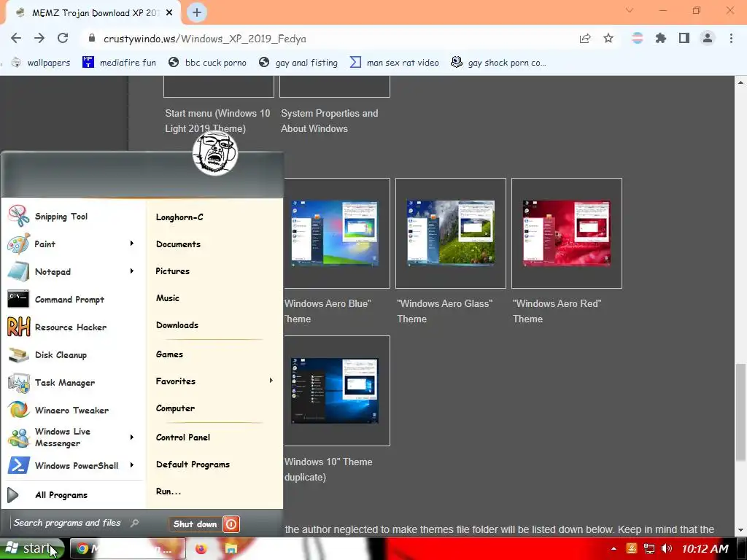The width and height of the screenshot is (747, 560).
Task: Click the volume speaker tray icon
Action: coord(667,548)
